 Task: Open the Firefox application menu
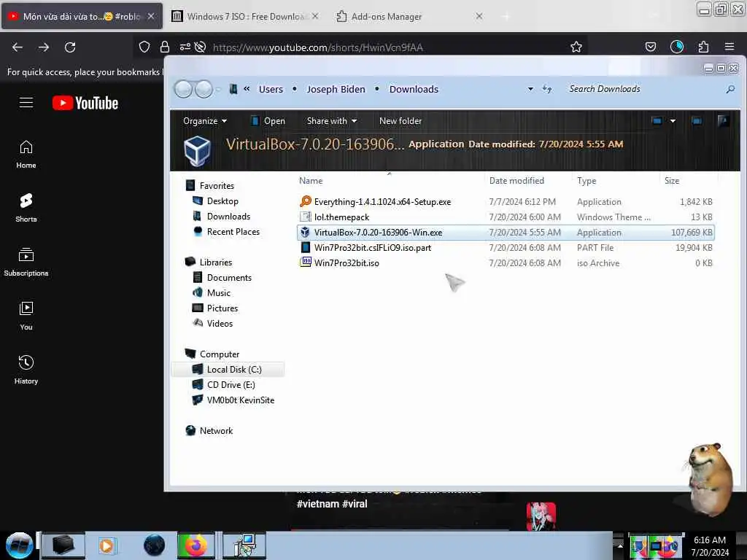pos(729,47)
